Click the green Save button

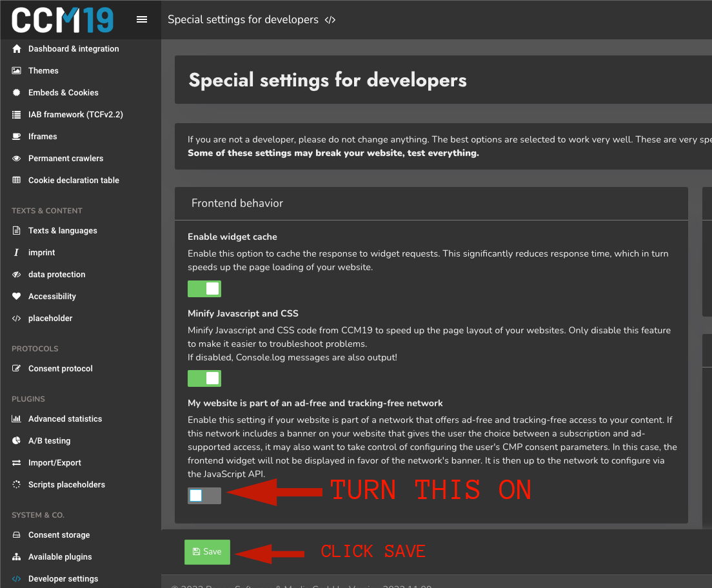pyautogui.click(x=207, y=552)
